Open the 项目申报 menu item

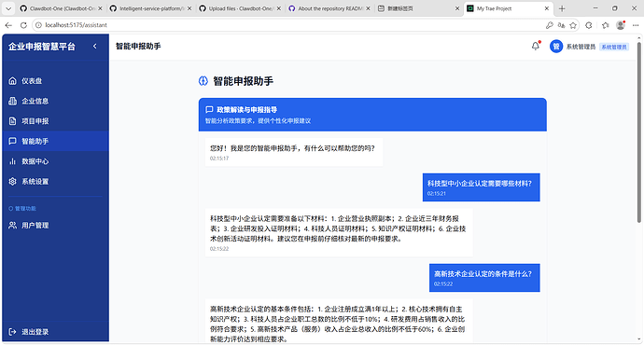[x=55, y=121]
